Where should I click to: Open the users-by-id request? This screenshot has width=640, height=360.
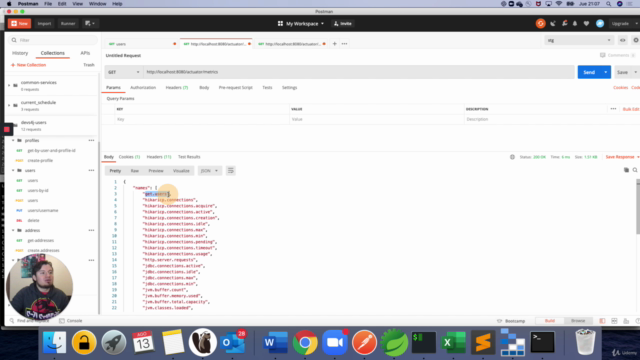click(x=38, y=191)
